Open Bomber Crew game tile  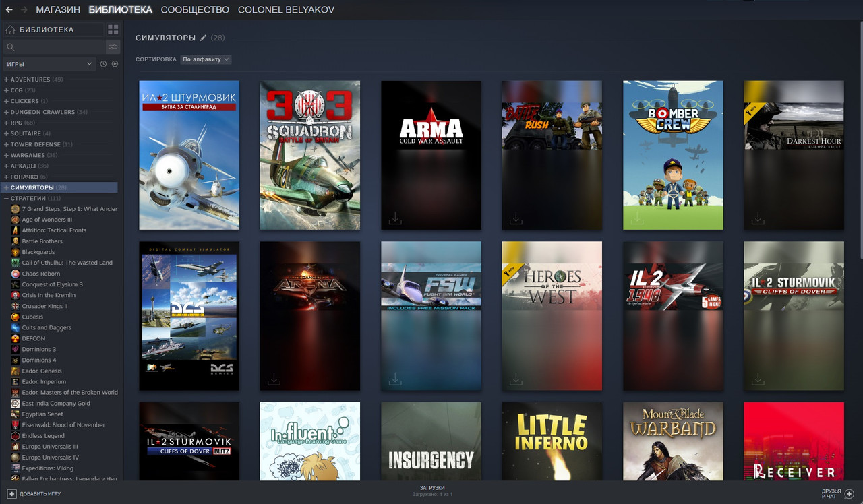(x=673, y=155)
